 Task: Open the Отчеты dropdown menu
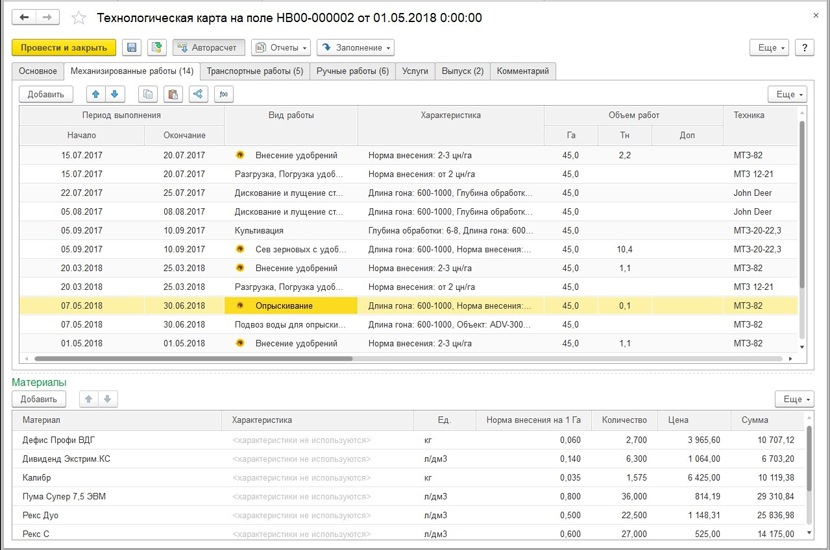[280, 48]
